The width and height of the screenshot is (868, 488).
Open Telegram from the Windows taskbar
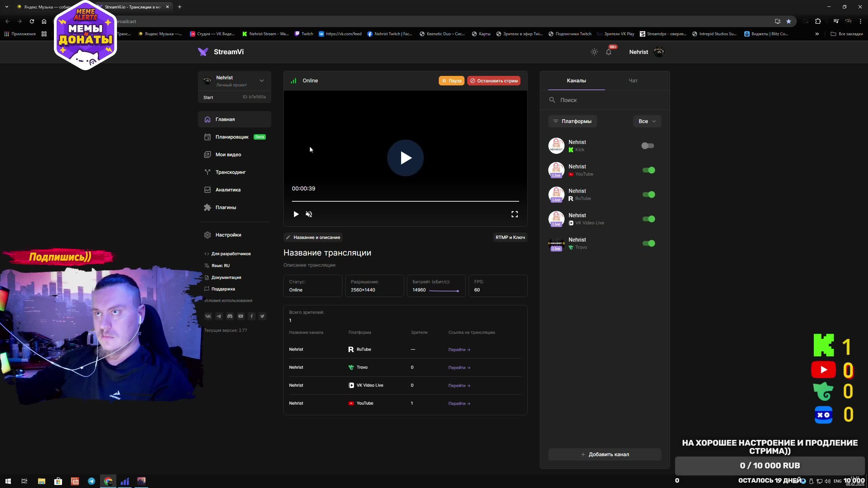(92, 481)
